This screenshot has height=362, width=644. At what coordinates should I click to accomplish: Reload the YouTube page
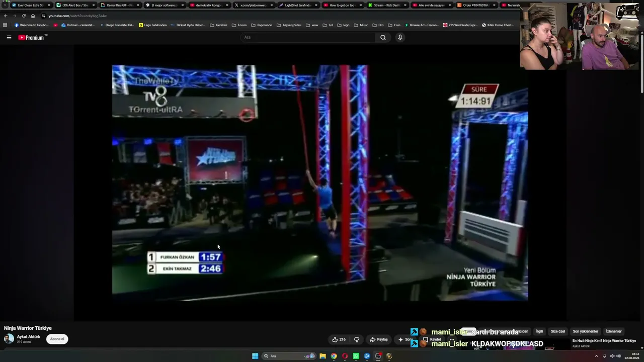[x=24, y=16]
